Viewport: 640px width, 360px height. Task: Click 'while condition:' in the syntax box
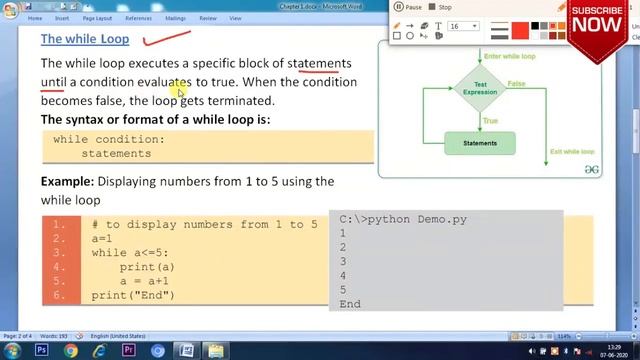[x=109, y=139]
